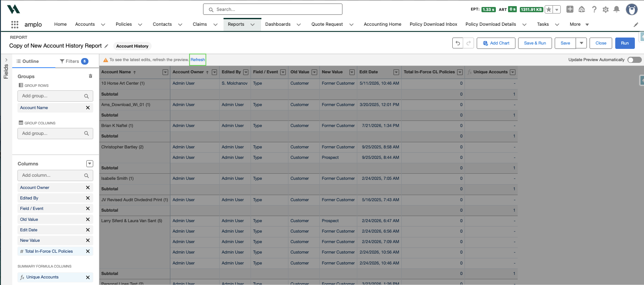Click the 10 Horse Art Center (1) row

123,83
